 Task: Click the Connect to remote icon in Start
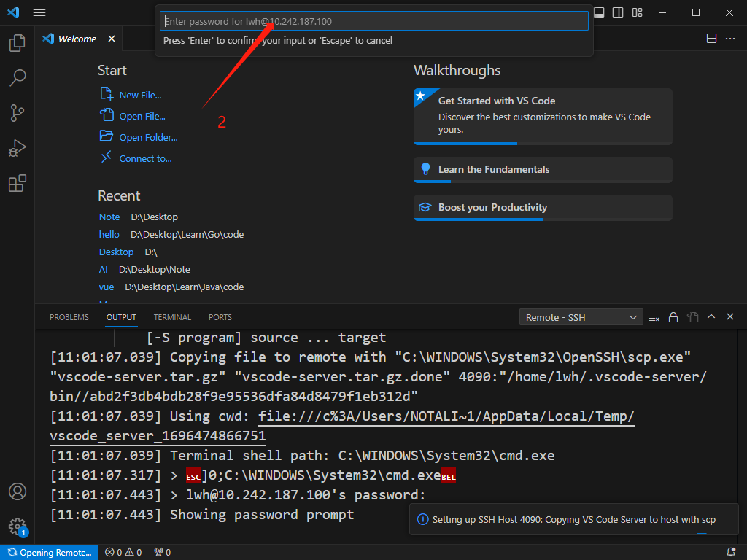click(x=107, y=156)
